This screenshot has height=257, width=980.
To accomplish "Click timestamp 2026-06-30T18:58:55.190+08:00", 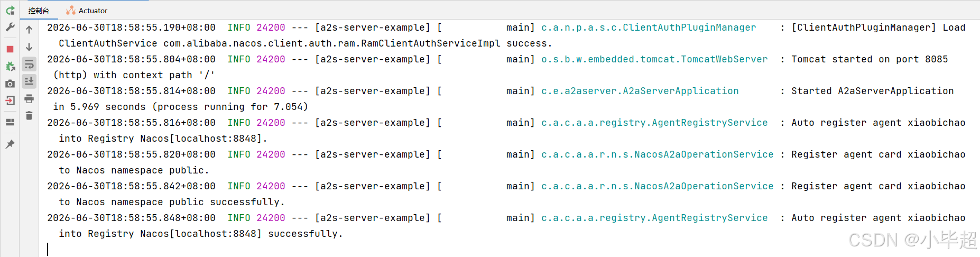I will 132,27.
